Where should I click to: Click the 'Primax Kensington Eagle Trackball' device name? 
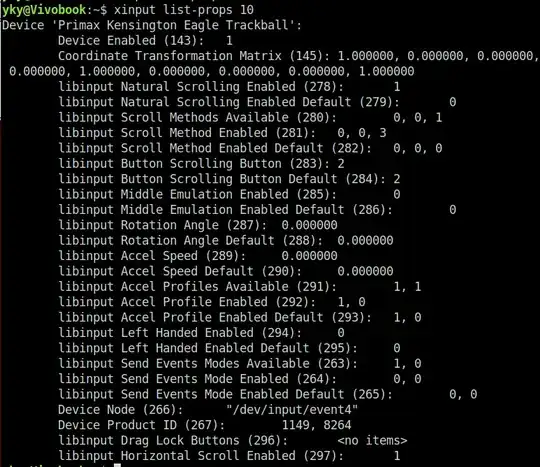point(173,25)
